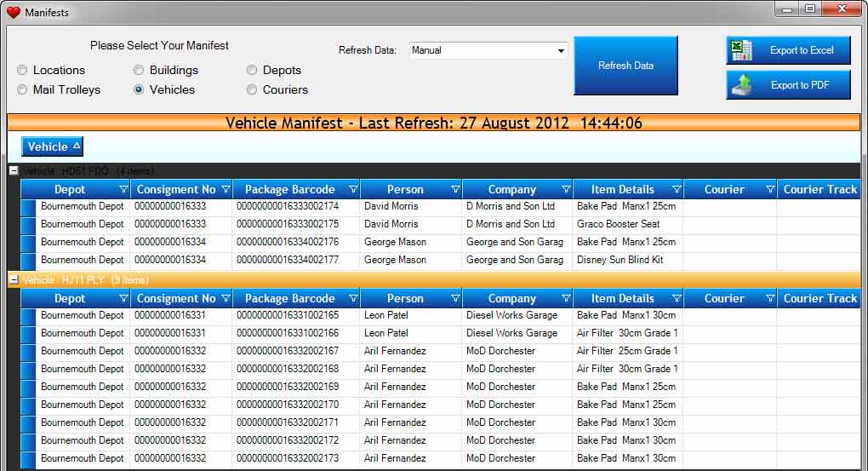Image resolution: width=868 pixels, height=471 pixels.
Task: Select the Mail Trolleys manifest option
Action: coord(22,90)
